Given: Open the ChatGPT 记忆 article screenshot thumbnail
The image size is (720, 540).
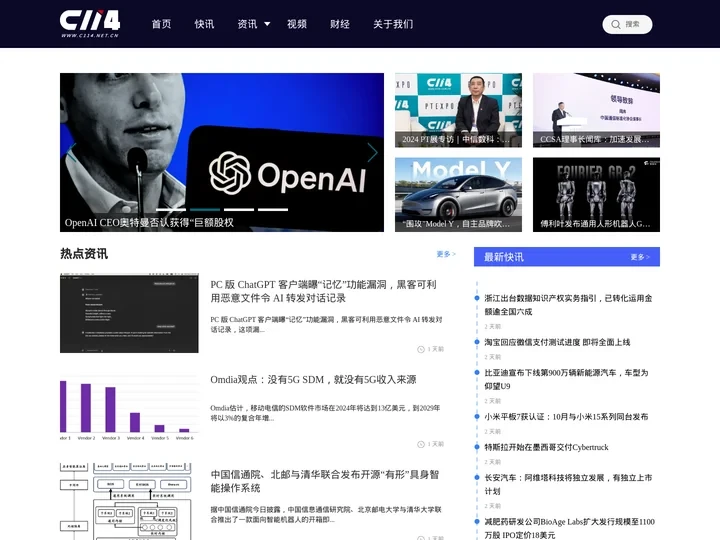Looking at the screenshot, I should click(x=129, y=313).
